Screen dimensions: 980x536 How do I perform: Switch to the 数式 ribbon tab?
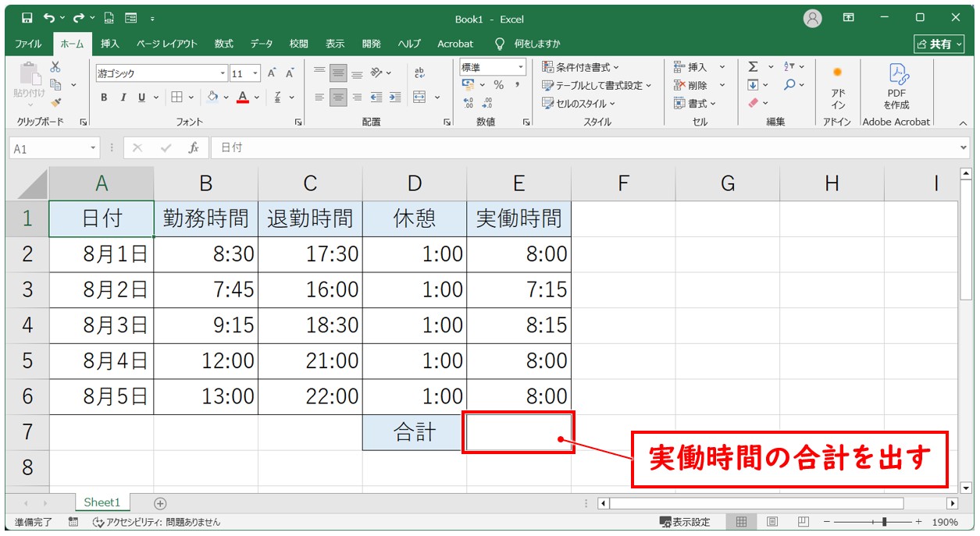[224, 44]
